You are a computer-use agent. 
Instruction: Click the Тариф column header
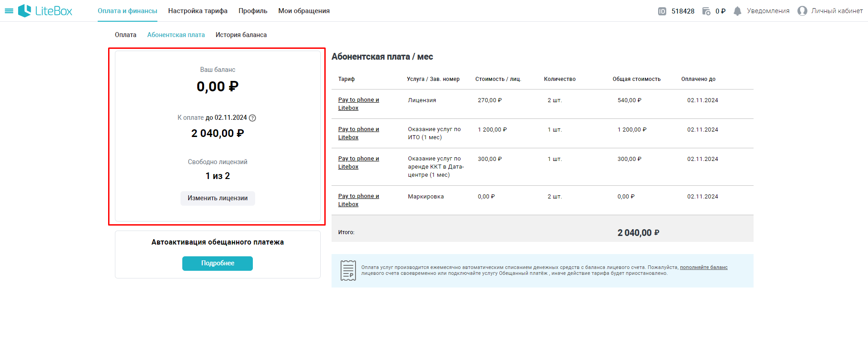(x=346, y=79)
